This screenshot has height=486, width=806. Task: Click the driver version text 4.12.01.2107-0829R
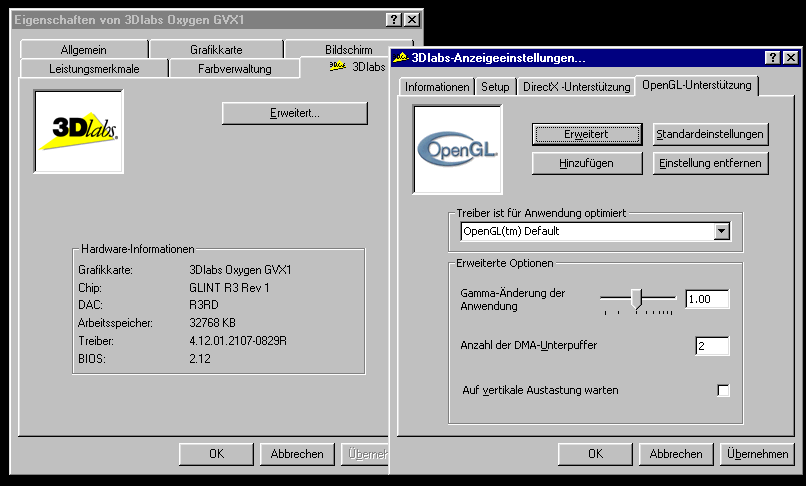click(x=238, y=341)
